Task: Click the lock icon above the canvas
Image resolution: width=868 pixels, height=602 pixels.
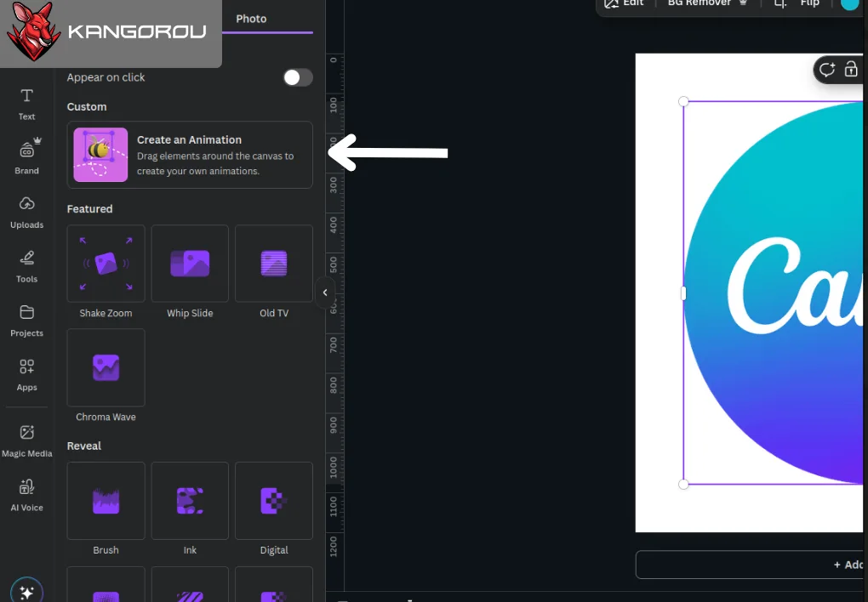Action: click(x=851, y=70)
